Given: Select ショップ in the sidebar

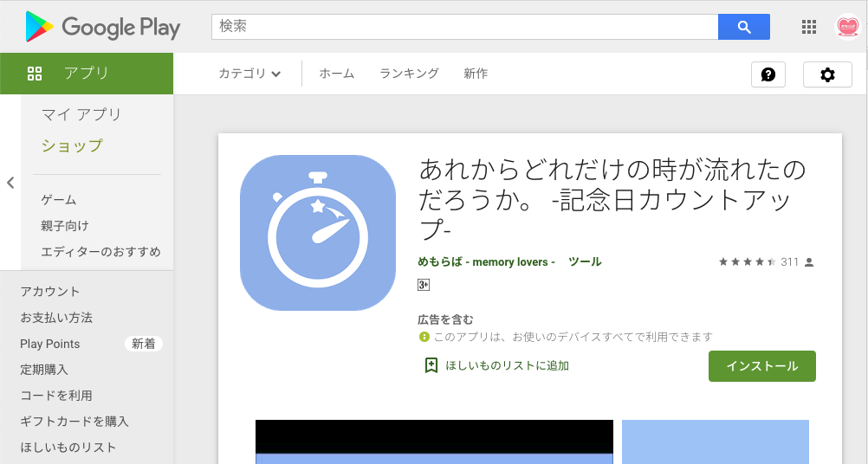Looking at the screenshot, I should [x=72, y=145].
